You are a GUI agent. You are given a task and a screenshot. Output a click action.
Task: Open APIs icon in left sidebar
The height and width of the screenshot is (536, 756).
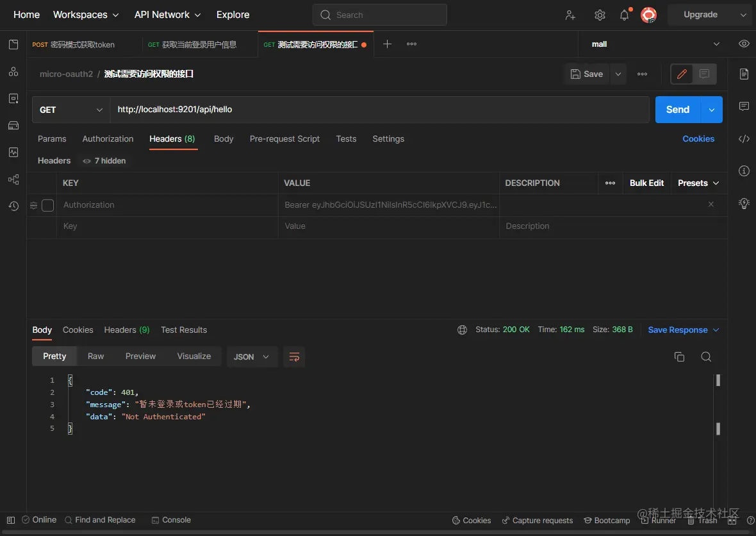click(13, 71)
